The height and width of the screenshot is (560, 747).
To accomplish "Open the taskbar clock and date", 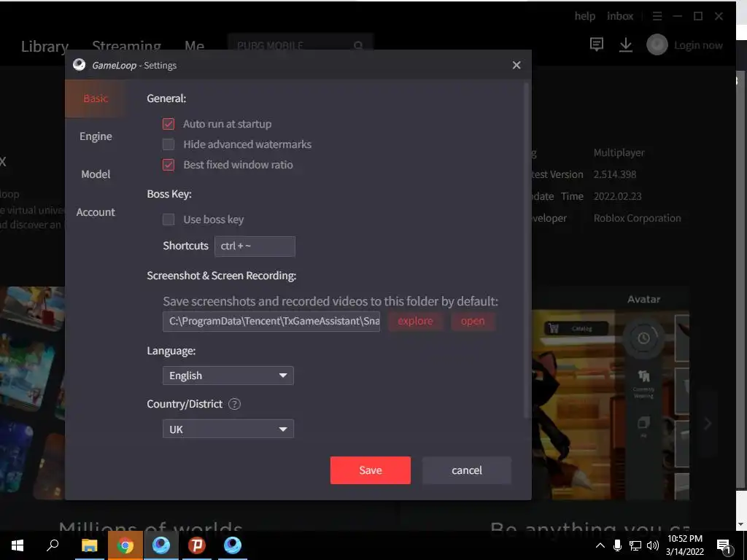I will tap(684, 545).
